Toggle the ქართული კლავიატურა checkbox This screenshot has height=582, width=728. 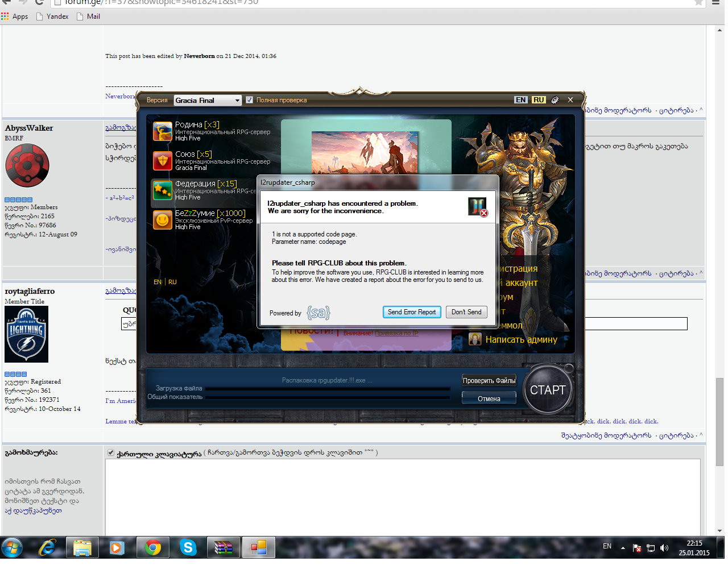[x=111, y=453]
